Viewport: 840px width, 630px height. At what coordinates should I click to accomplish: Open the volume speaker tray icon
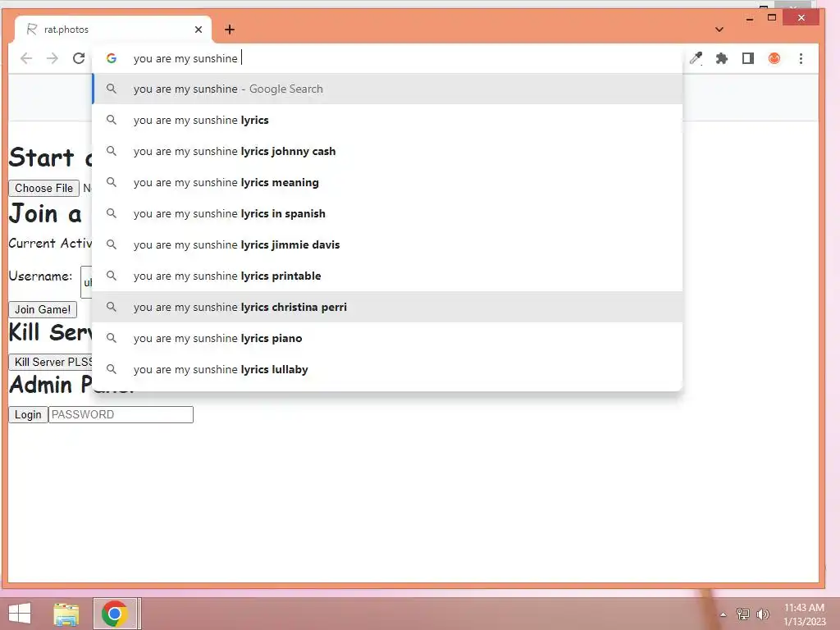(x=762, y=614)
